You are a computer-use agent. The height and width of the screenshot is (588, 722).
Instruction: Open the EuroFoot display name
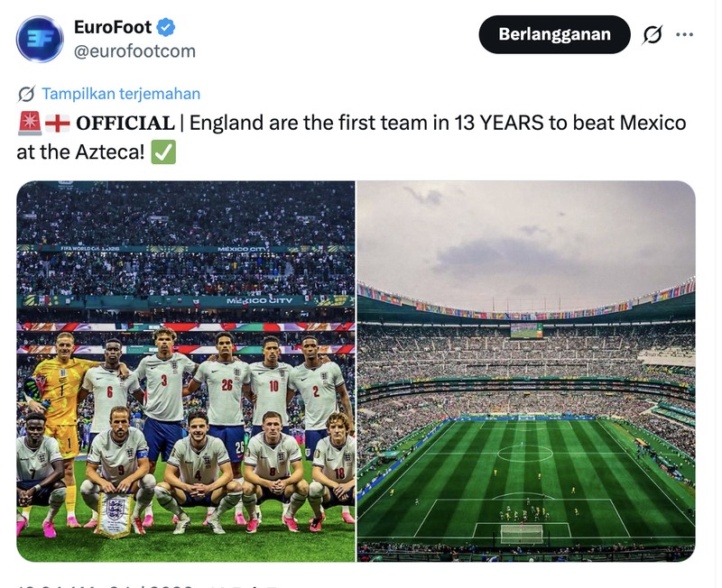(x=113, y=27)
